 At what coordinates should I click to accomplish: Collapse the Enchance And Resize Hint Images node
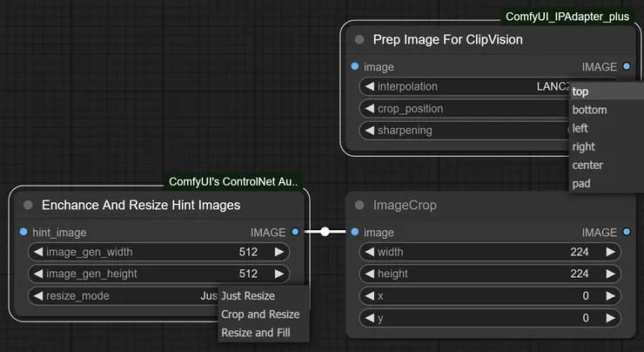(28, 206)
